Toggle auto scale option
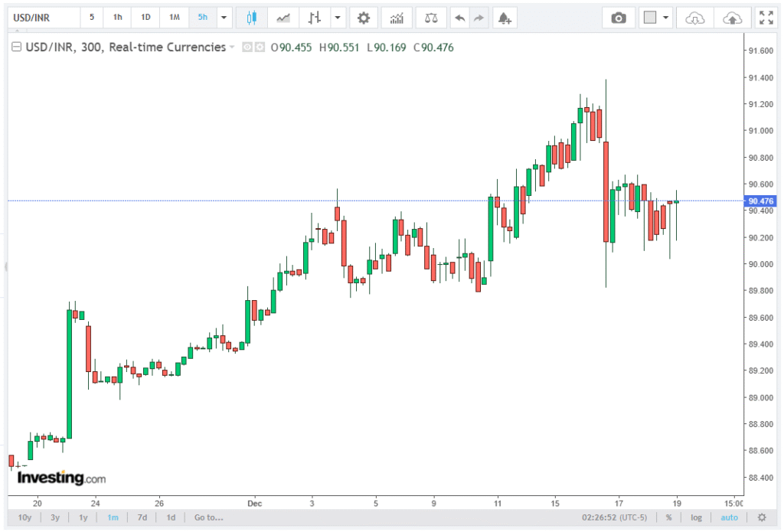Screen dimensions: 784x532 click(729, 517)
